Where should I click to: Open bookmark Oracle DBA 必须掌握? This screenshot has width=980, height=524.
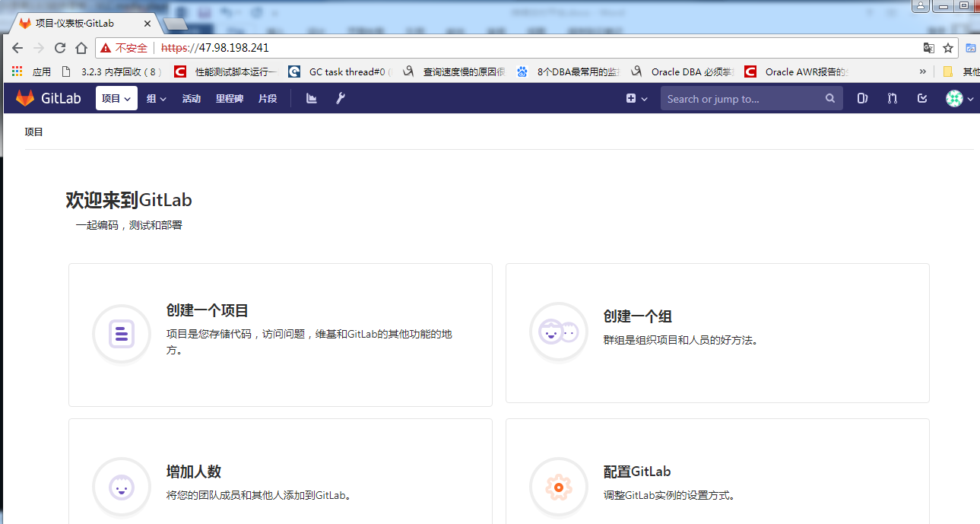682,72
